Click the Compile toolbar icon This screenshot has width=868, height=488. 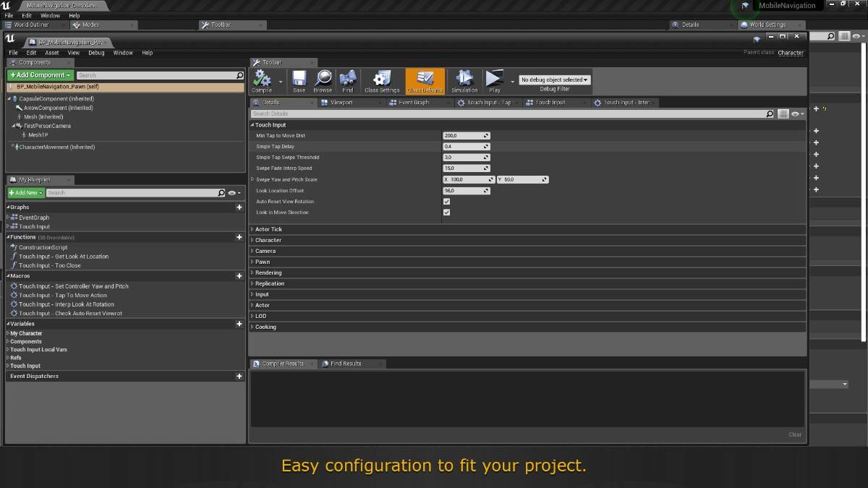(x=262, y=81)
